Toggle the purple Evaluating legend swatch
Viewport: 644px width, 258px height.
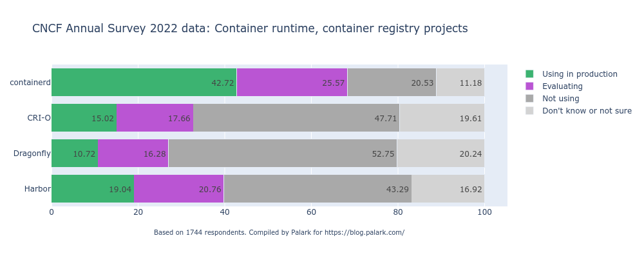point(529,86)
